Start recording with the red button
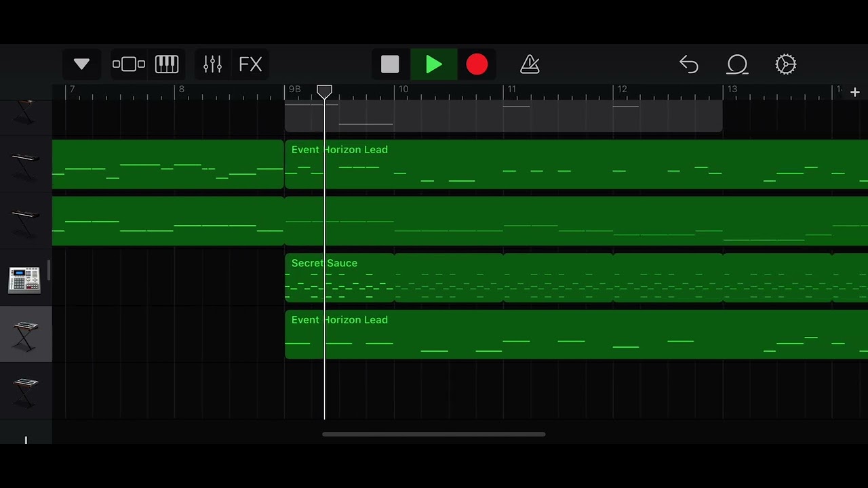This screenshot has height=488, width=868. 477,64
